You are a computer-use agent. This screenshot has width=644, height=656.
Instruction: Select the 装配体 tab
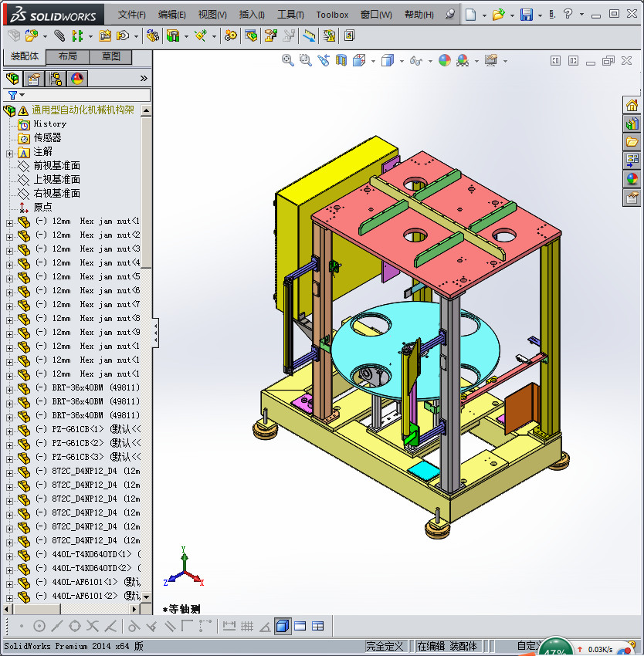(24, 56)
